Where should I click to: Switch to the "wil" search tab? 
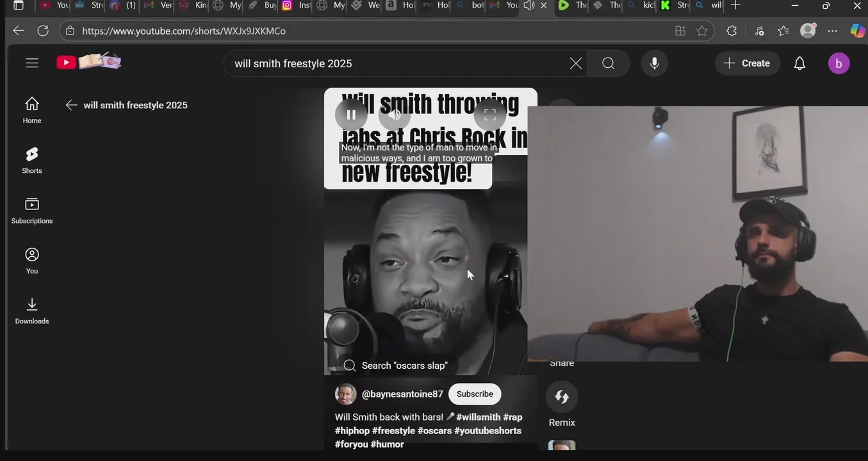coord(708,5)
